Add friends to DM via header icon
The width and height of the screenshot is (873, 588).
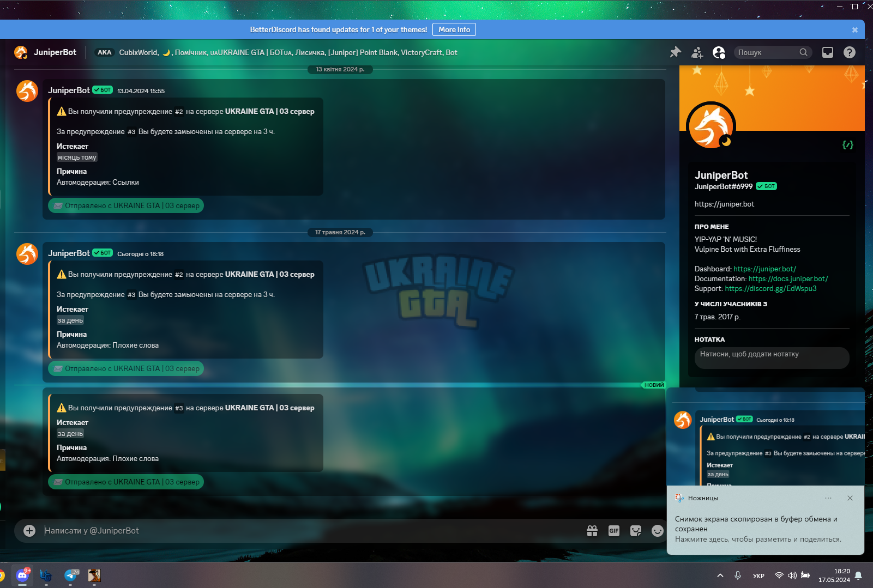tap(697, 52)
